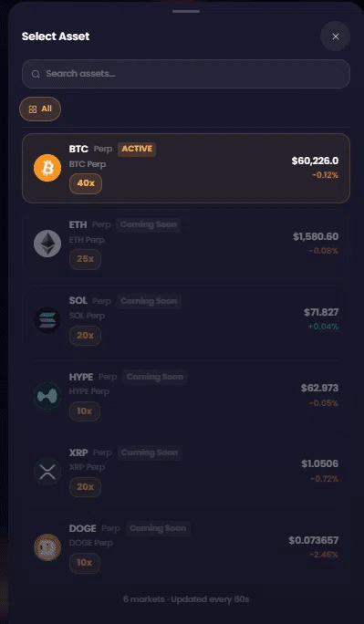
Task: Close the Select Asset panel
Action: 336,36
